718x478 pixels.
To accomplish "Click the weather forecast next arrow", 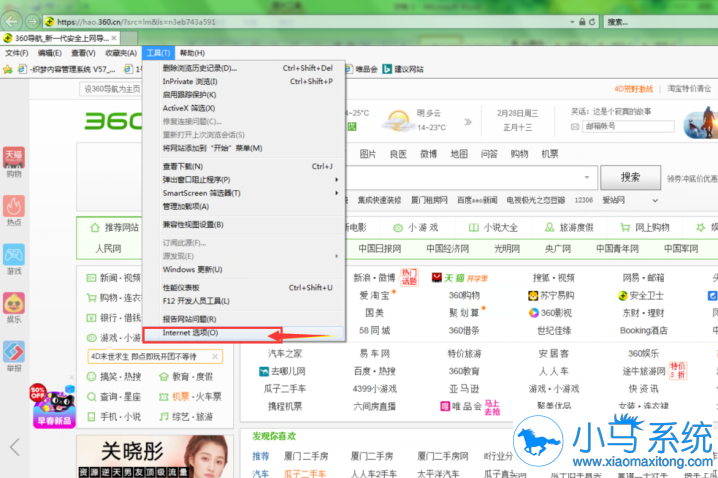I will point(468,122).
